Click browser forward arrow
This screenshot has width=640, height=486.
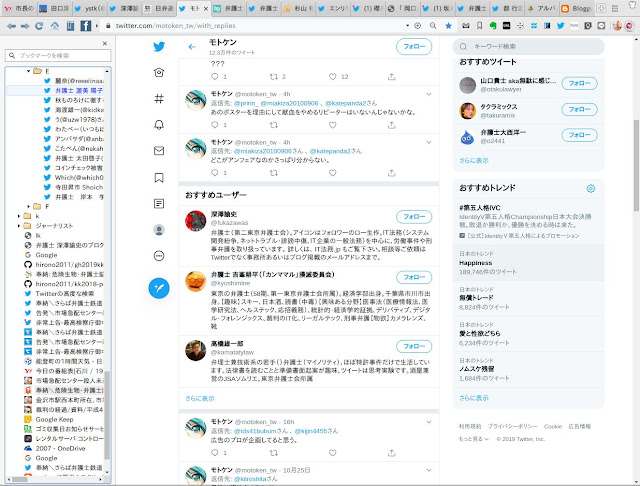pyautogui.click(x=25, y=26)
